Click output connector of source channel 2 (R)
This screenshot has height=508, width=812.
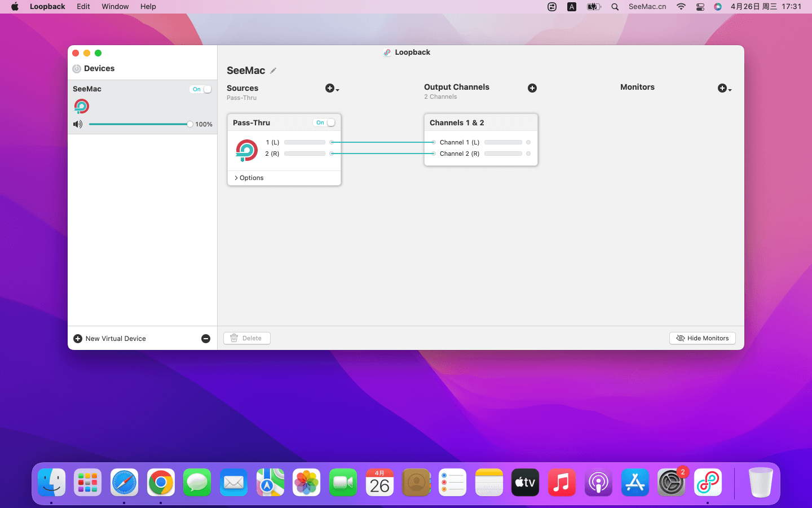coord(332,154)
